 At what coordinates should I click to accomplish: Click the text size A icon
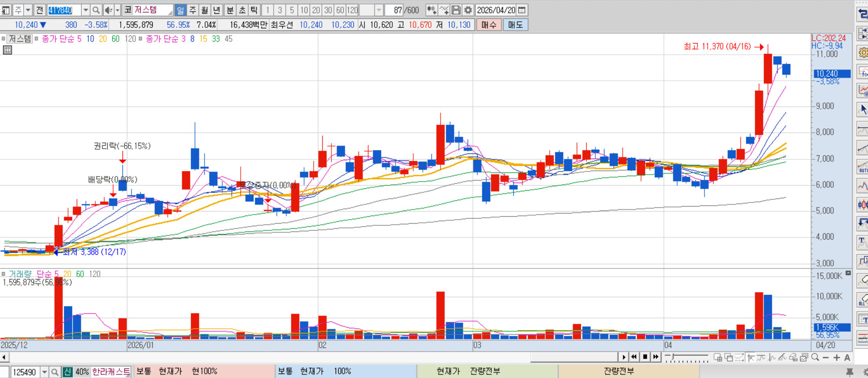tap(847, 357)
